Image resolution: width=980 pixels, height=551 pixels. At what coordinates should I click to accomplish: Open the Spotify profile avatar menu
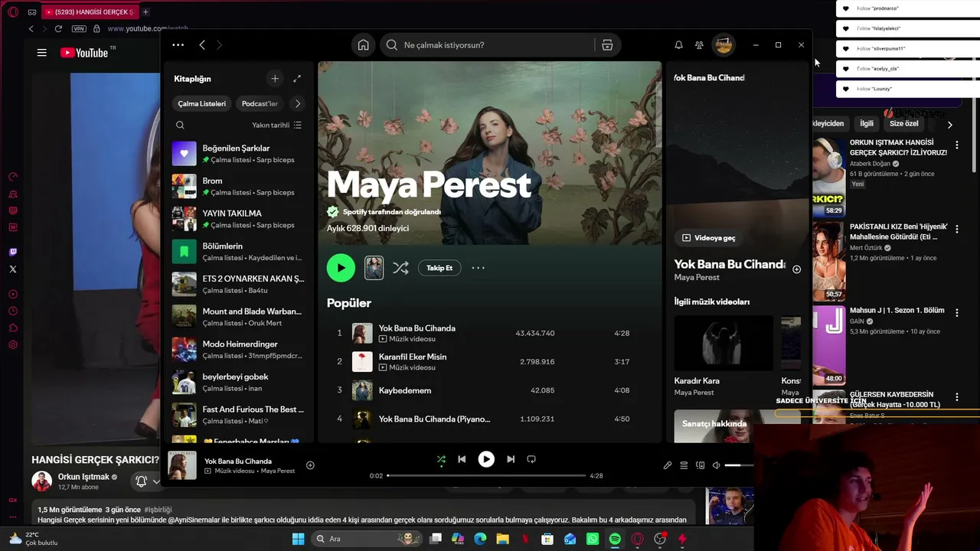coord(724,45)
